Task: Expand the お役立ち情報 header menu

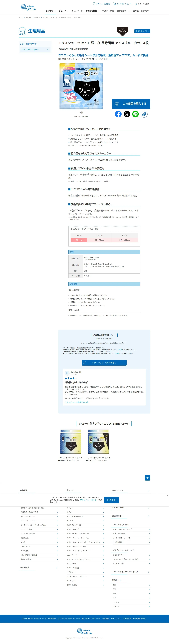Action: (93, 11)
